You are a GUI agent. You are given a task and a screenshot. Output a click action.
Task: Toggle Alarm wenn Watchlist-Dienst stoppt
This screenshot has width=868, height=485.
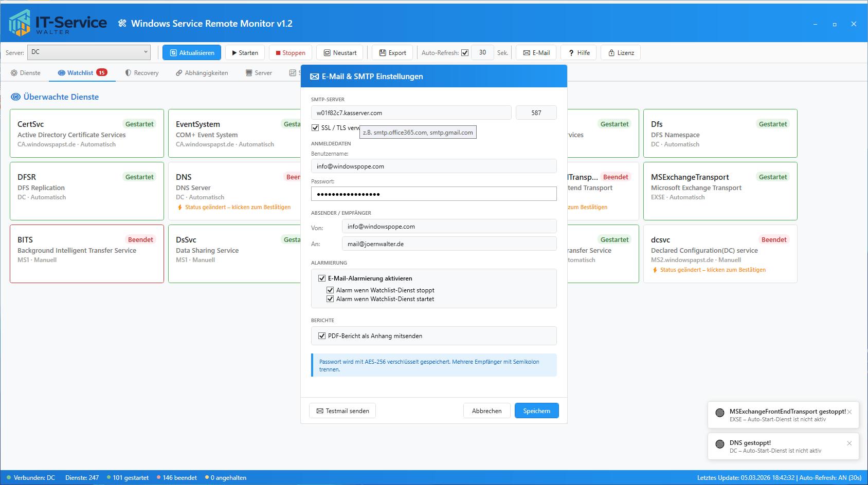pyautogui.click(x=330, y=290)
